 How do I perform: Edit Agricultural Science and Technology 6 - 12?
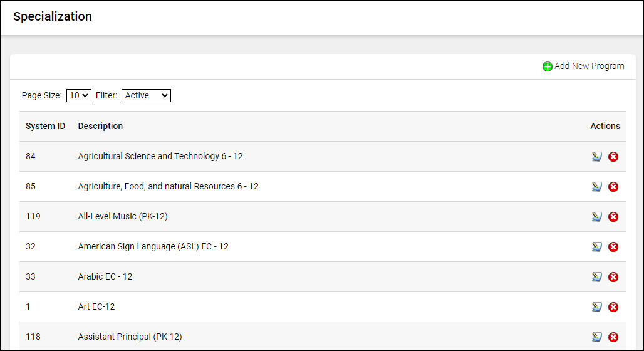click(597, 157)
